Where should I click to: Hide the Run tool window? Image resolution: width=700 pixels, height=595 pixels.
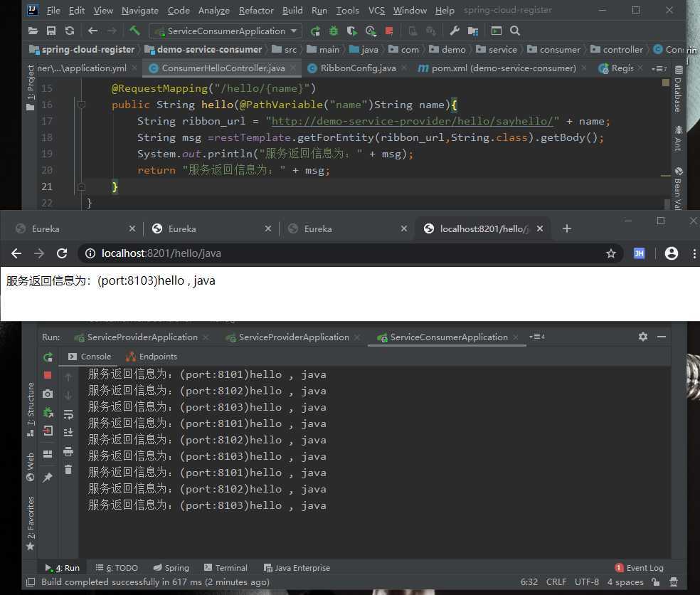point(662,337)
